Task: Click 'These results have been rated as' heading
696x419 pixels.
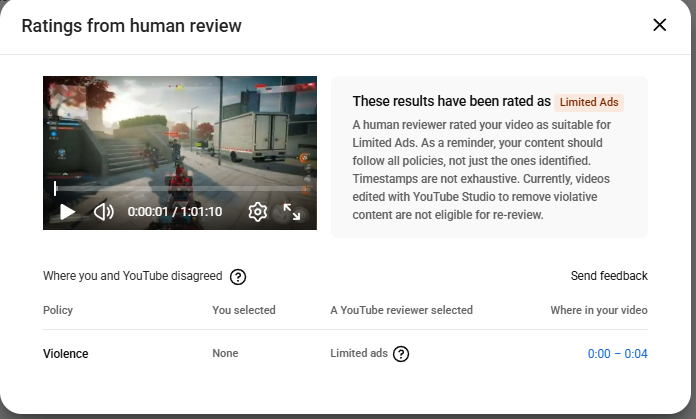Action: coord(451,101)
